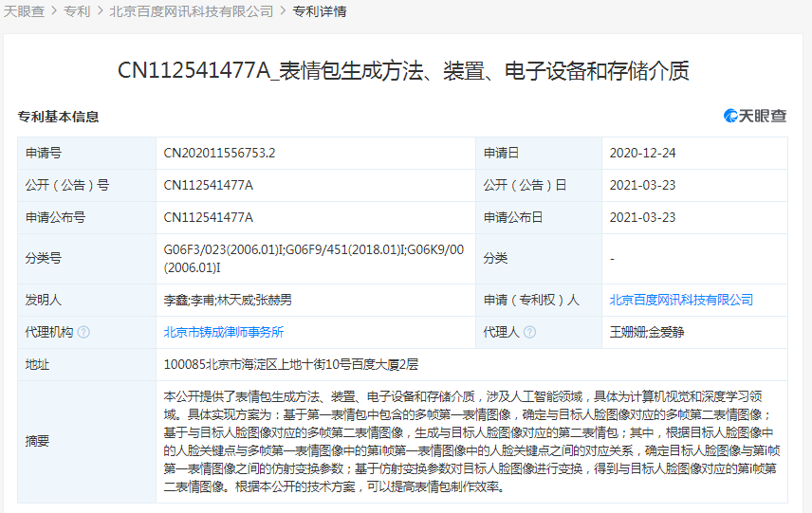812x513 pixels.
Task: Click the 代理人 help question icon
Action: click(x=529, y=332)
